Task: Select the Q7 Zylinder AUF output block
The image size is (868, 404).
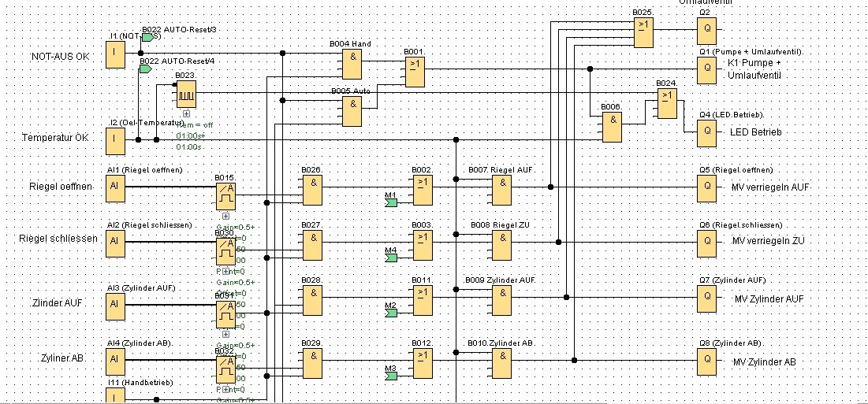Action: coord(707,298)
